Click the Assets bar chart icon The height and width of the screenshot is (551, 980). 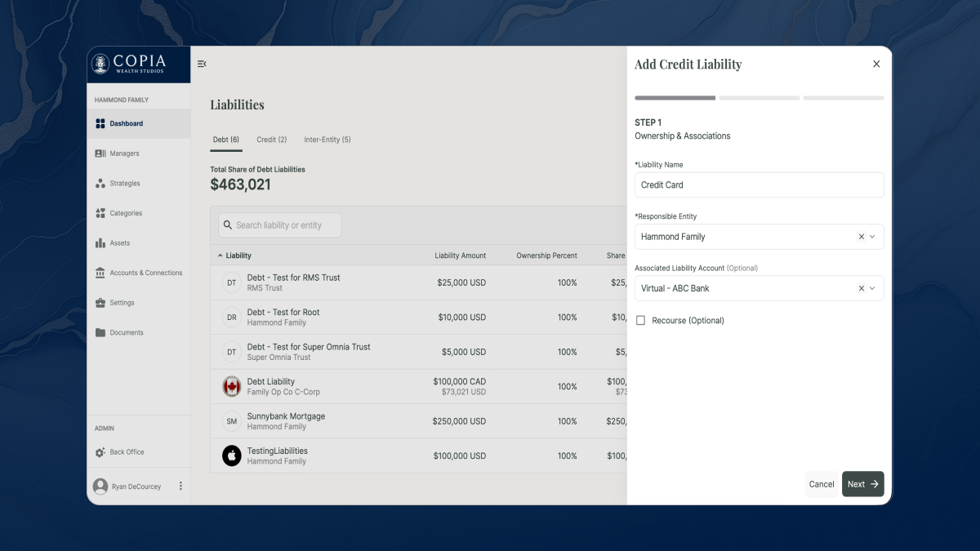tap(100, 243)
